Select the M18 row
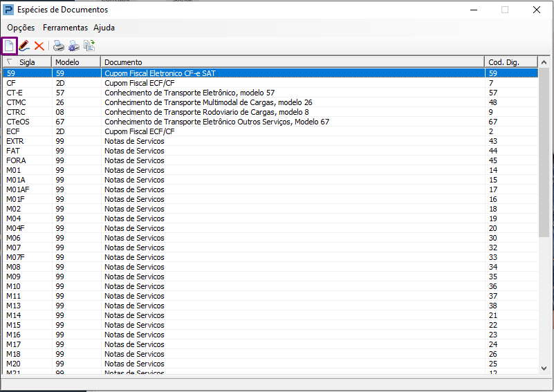 (x=270, y=354)
